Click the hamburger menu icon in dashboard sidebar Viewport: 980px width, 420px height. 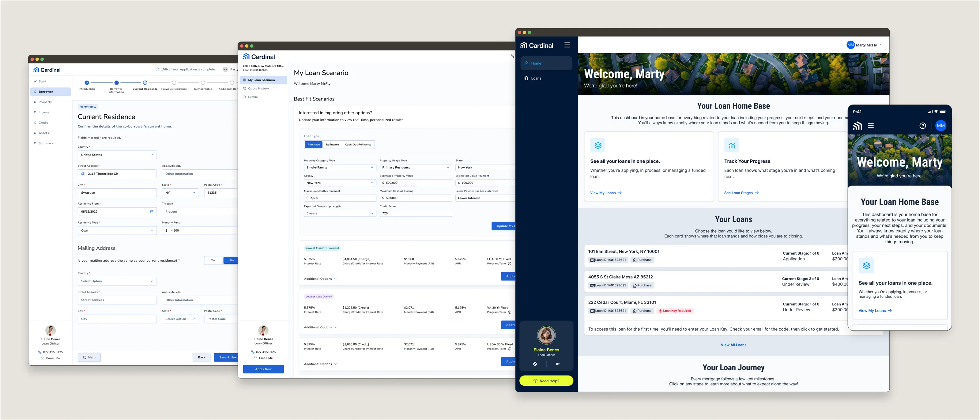567,45
